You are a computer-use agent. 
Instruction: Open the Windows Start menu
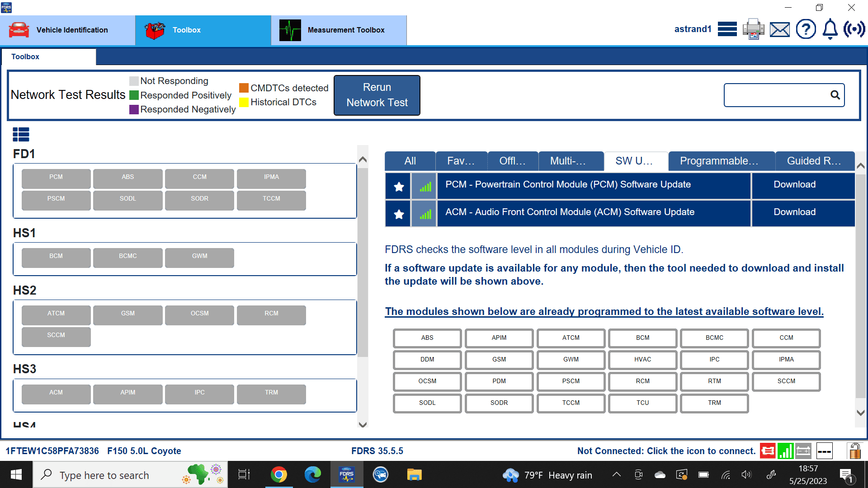click(16, 474)
